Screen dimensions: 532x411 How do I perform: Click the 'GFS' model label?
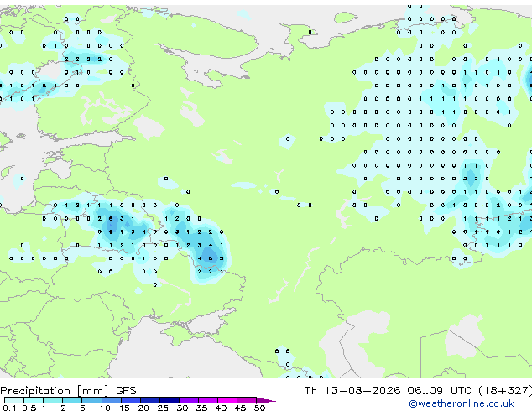point(126,391)
